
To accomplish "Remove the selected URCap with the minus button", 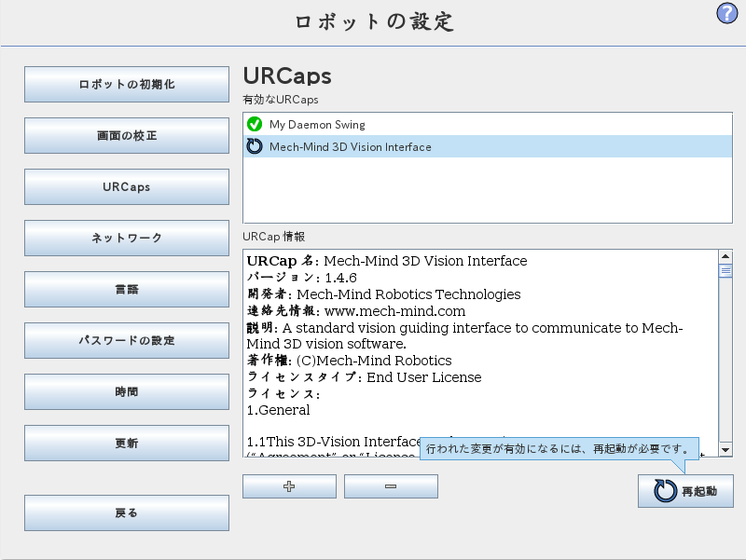I will (391, 486).
